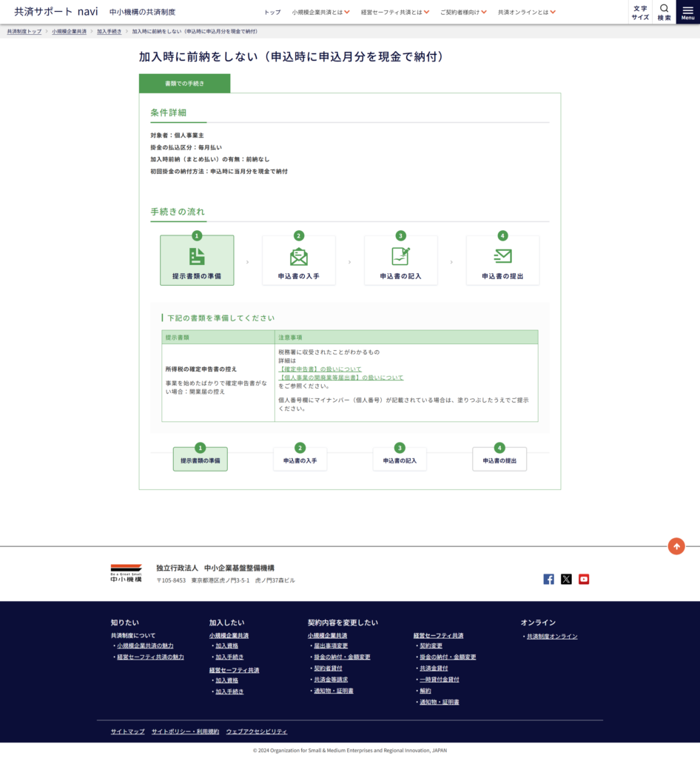
Task: Click text 掛金の払込区分：毎月払い
Action: pyautogui.click(x=186, y=147)
